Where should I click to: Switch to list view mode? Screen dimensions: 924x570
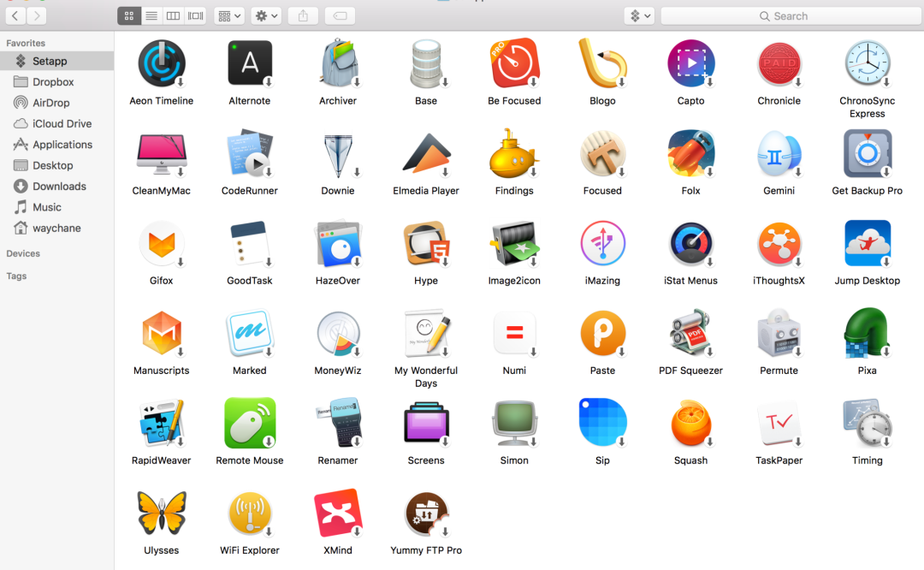(x=151, y=16)
